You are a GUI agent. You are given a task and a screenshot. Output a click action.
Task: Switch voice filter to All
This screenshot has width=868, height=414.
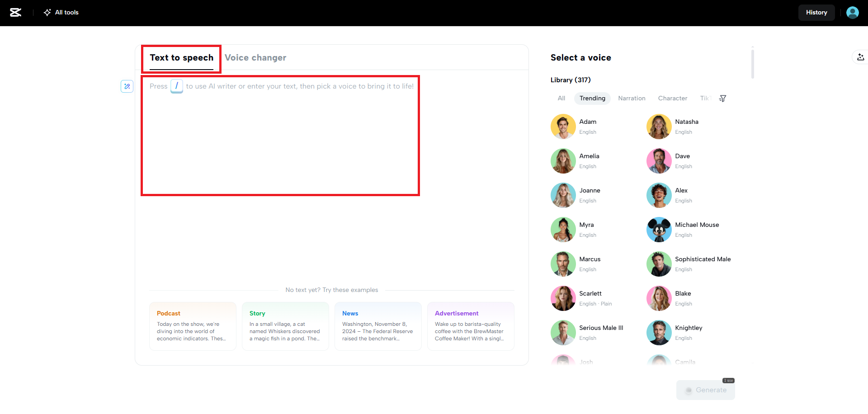tap(561, 98)
